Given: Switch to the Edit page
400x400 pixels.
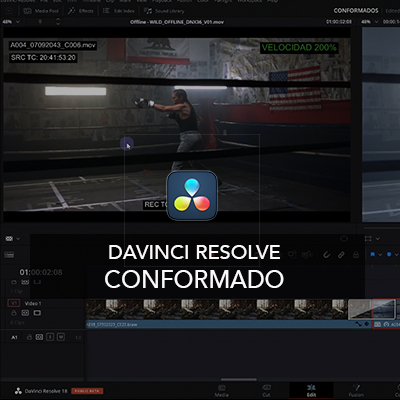Looking at the screenshot, I should point(311,391).
